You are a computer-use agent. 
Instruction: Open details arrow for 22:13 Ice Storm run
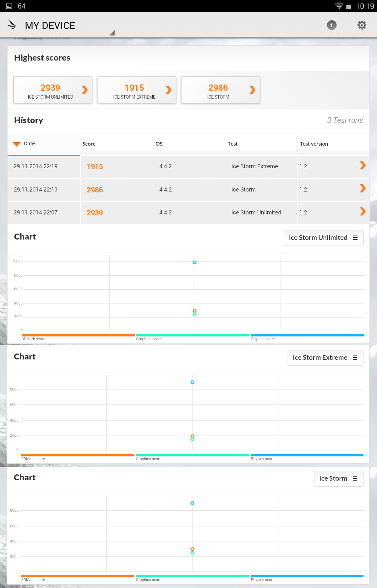click(363, 188)
